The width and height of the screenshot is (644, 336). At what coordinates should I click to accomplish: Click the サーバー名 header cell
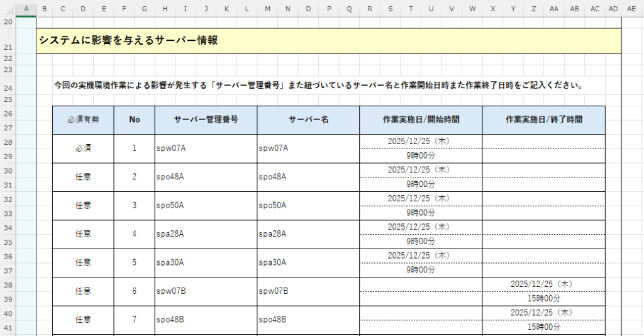coord(308,120)
